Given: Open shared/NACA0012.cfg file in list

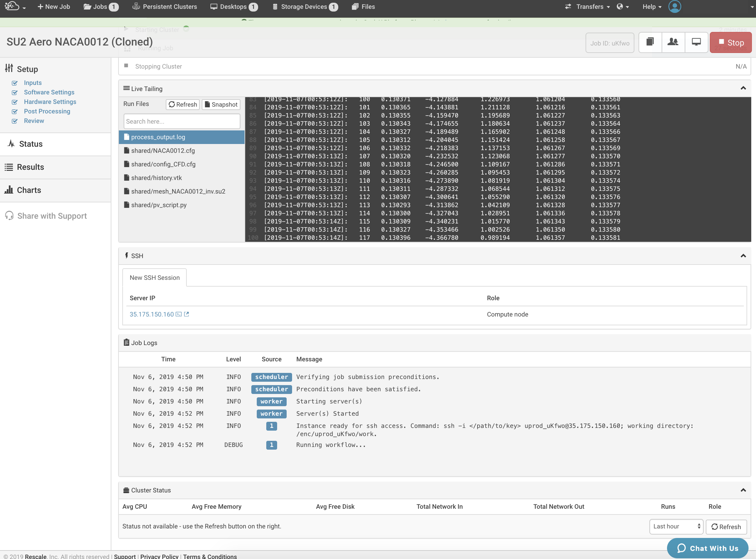Looking at the screenshot, I should [x=163, y=151].
